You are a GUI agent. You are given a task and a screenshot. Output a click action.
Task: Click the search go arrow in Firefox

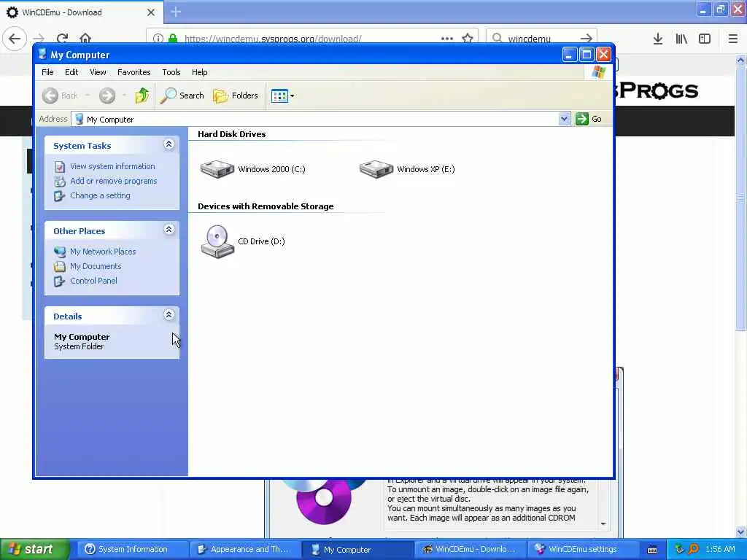[x=587, y=38]
